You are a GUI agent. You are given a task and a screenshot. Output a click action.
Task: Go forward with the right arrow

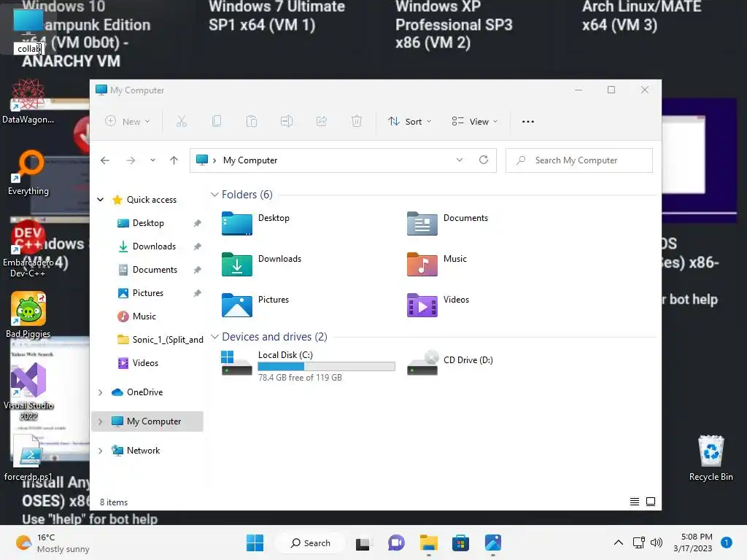131,160
